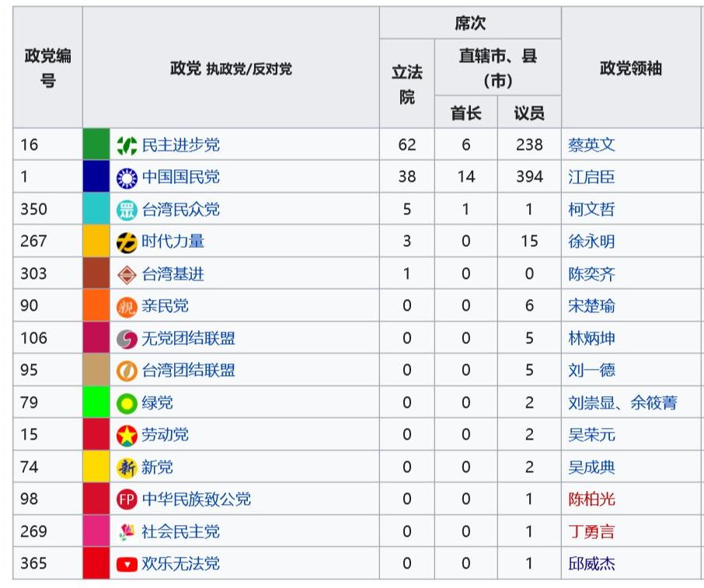Screen dimensions: 704x588
Task: Click the green DPP color swatch
Action: pos(96,145)
